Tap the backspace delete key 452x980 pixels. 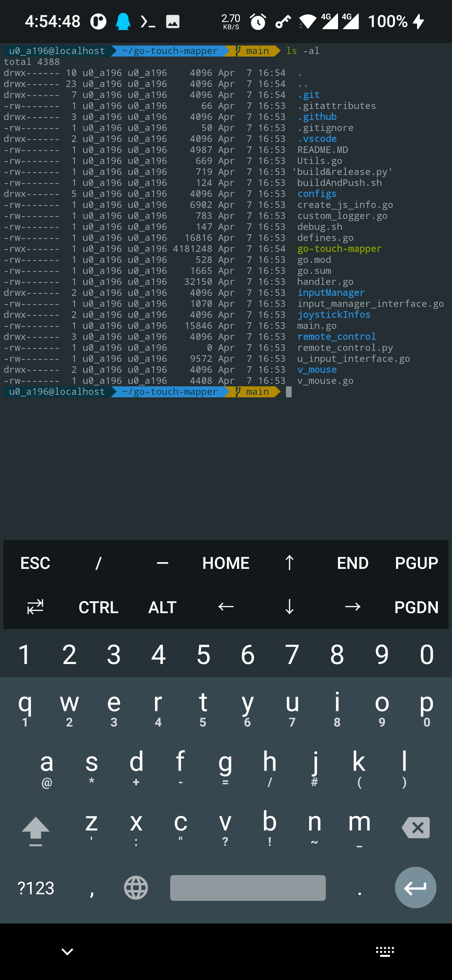416,828
